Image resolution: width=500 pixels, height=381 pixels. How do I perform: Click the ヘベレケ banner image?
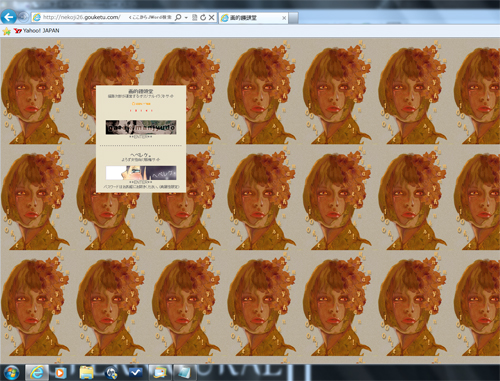(x=141, y=173)
